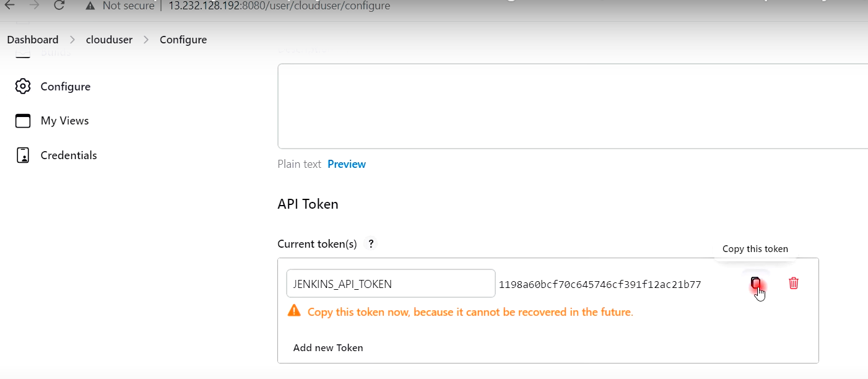
Task: Click Configure breadcrumb
Action: pos(183,40)
